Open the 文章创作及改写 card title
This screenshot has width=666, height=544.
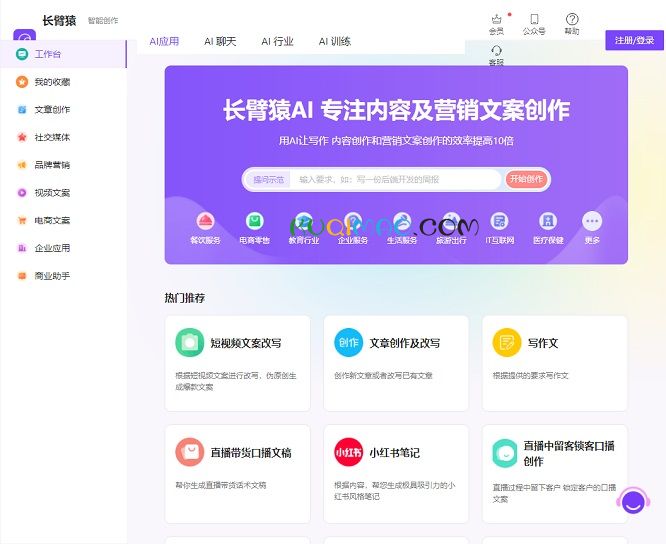click(x=404, y=343)
